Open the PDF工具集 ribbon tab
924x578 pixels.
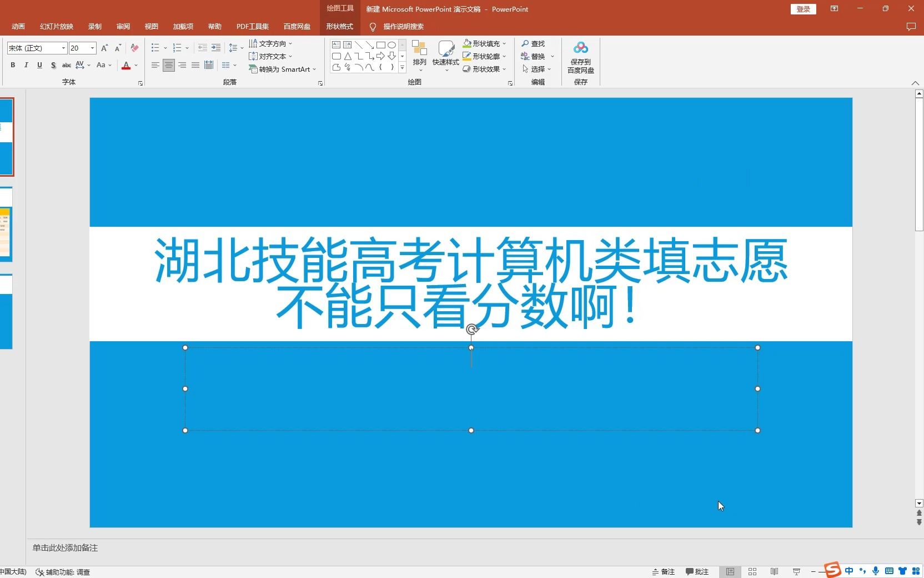(x=253, y=27)
